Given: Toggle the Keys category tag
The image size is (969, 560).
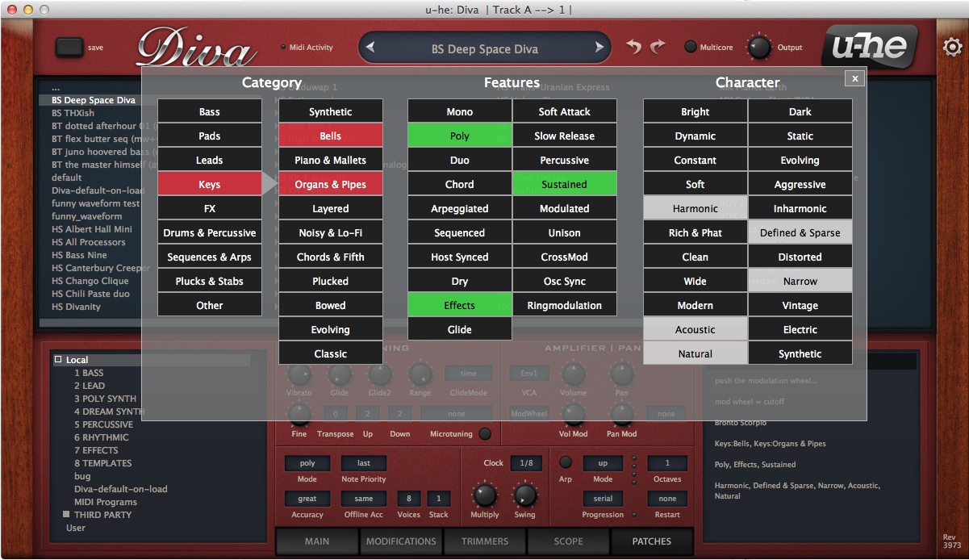Looking at the screenshot, I should (x=210, y=184).
